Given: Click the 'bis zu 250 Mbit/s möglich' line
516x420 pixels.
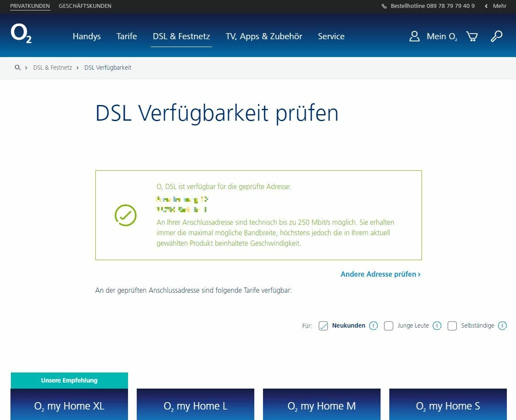Looking at the screenshot, I should pyautogui.click(x=276, y=222).
